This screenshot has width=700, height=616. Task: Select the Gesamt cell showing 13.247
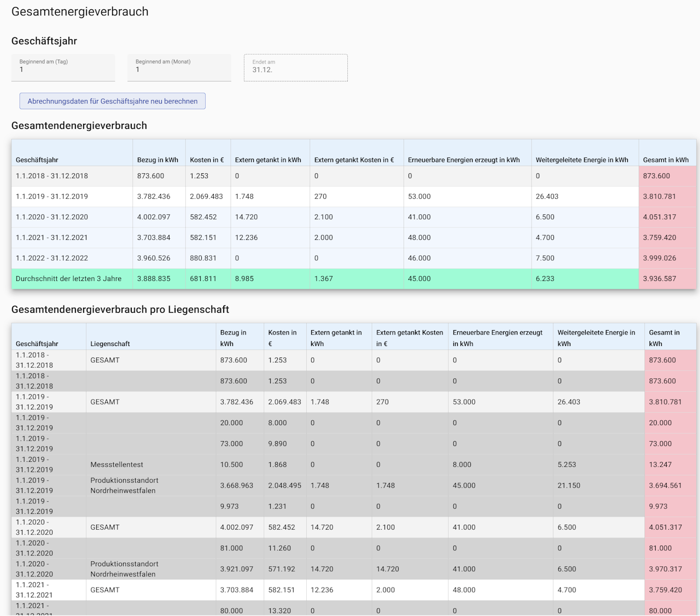pyautogui.click(x=660, y=465)
